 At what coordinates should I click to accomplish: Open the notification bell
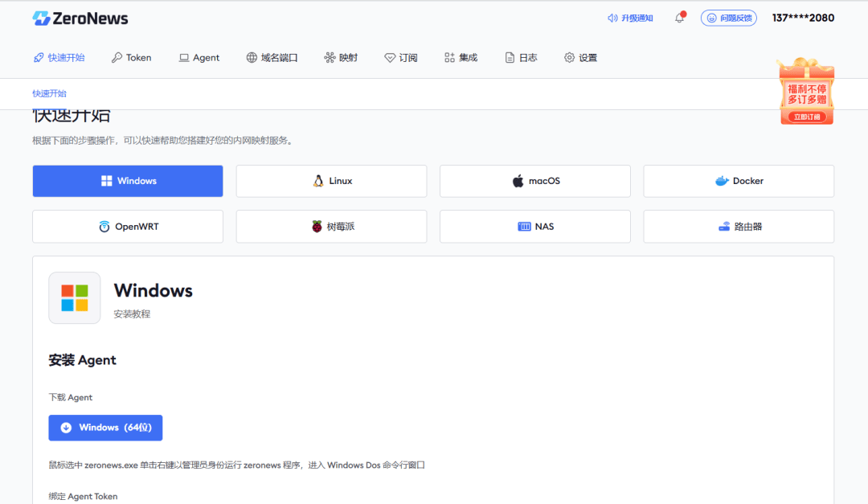pyautogui.click(x=680, y=18)
